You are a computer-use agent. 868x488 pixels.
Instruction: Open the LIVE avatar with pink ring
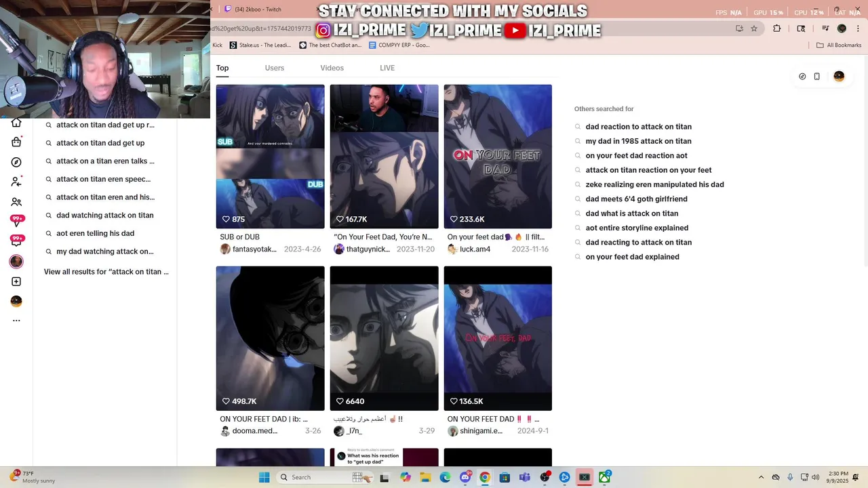tap(16, 262)
